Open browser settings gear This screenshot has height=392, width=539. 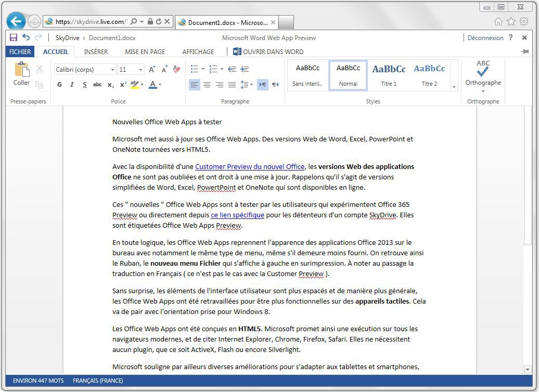click(524, 22)
